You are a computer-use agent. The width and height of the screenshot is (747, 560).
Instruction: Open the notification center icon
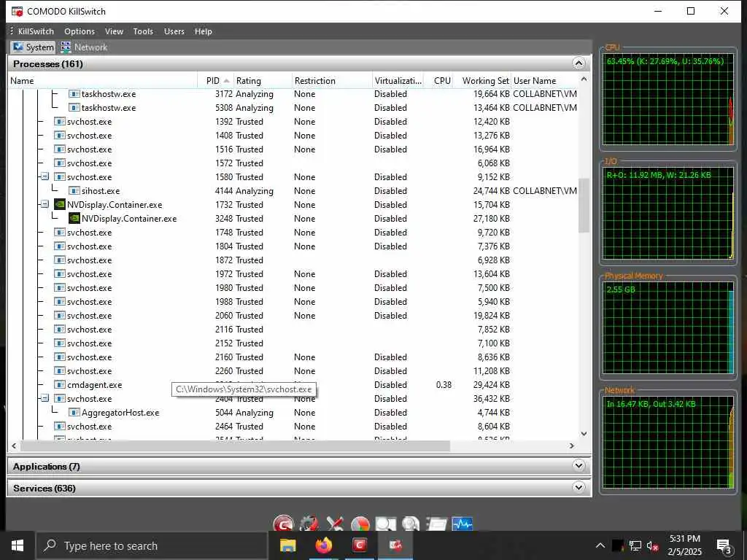pyautogui.click(x=724, y=546)
